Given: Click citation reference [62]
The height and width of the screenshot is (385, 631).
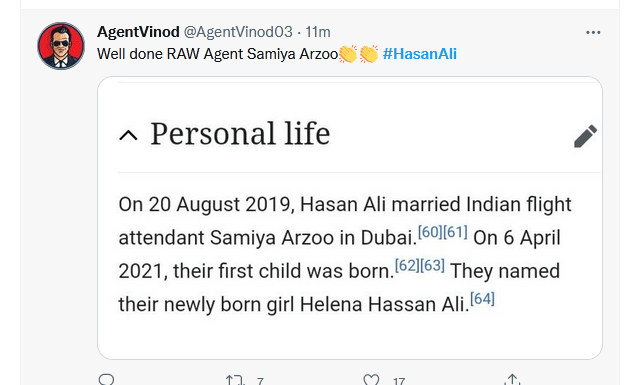Looking at the screenshot, I should tap(407, 266).
